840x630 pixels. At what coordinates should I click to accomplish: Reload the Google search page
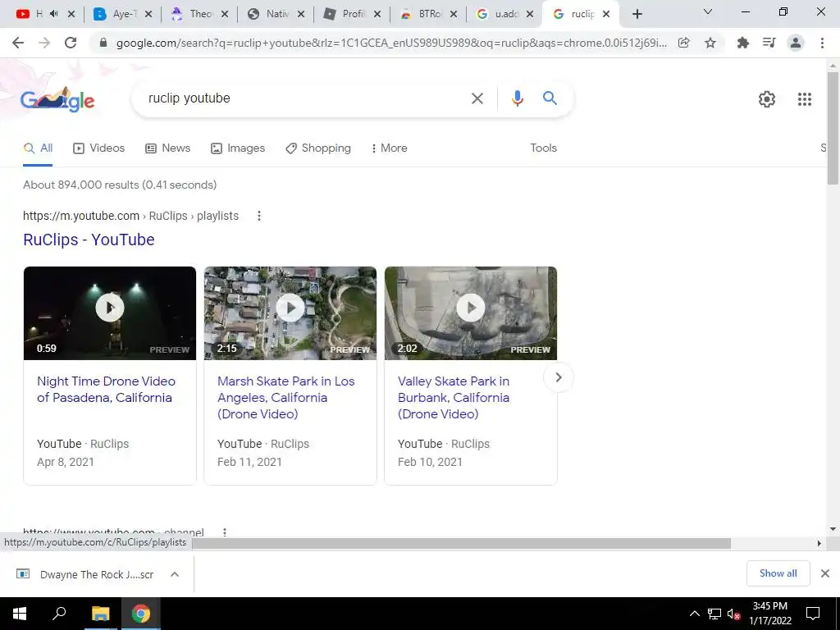[71, 43]
